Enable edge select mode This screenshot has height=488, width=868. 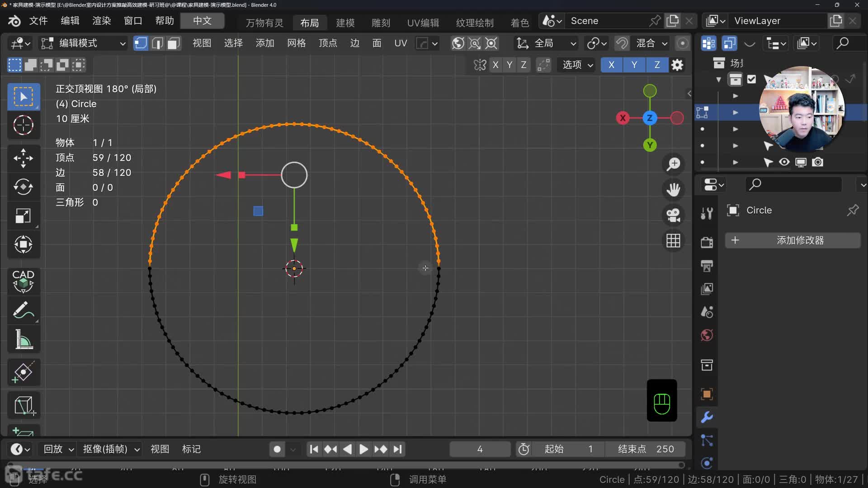[157, 43]
